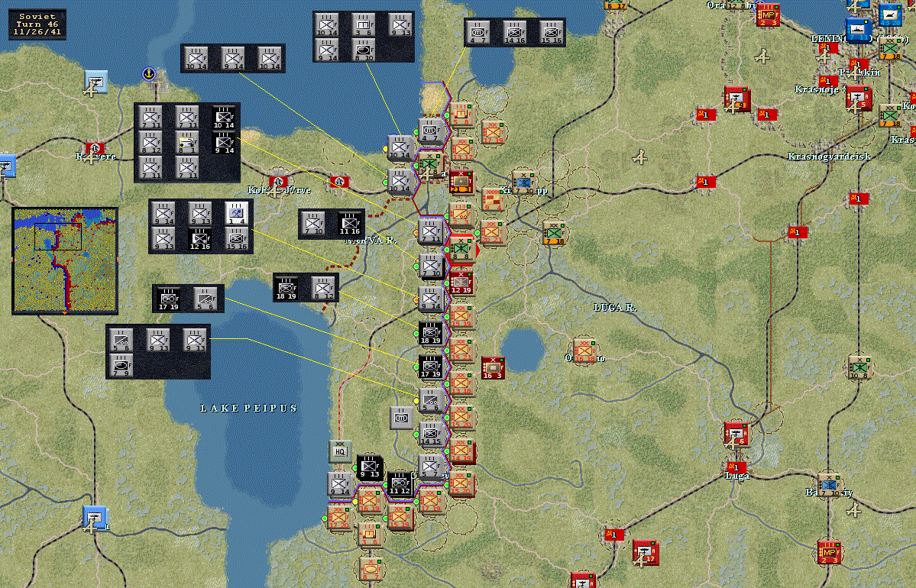Click the Soviet Turn 46 date panel
The width and height of the screenshot is (916, 588).
coord(37,24)
